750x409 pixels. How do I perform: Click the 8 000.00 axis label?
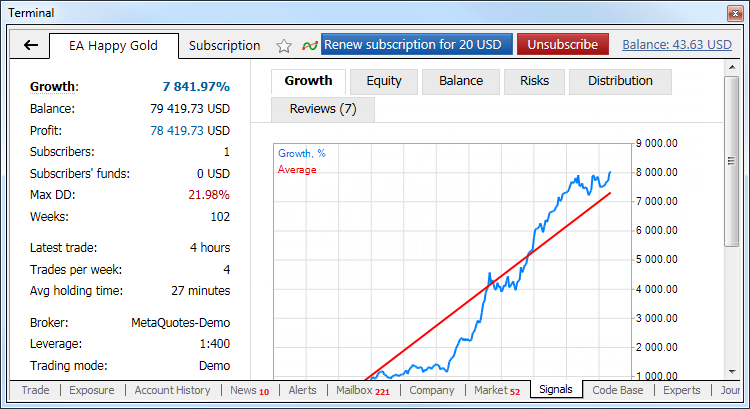pyautogui.click(x=657, y=173)
